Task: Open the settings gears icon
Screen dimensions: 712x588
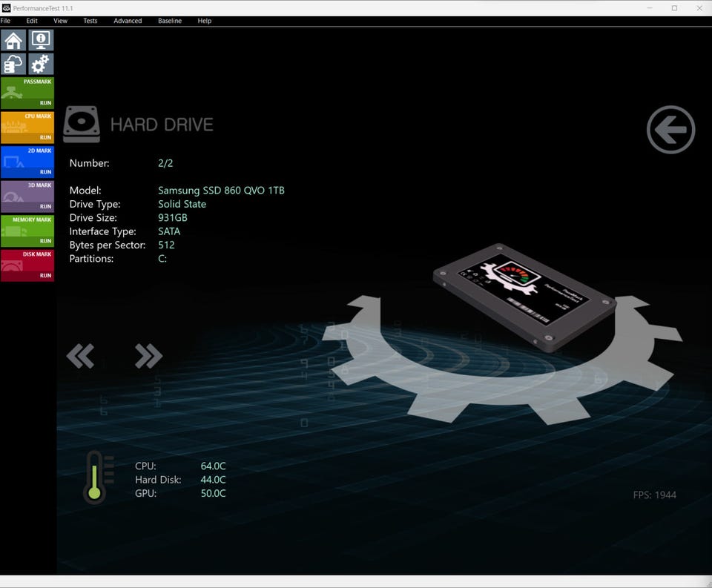Action: pyautogui.click(x=41, y=64)
